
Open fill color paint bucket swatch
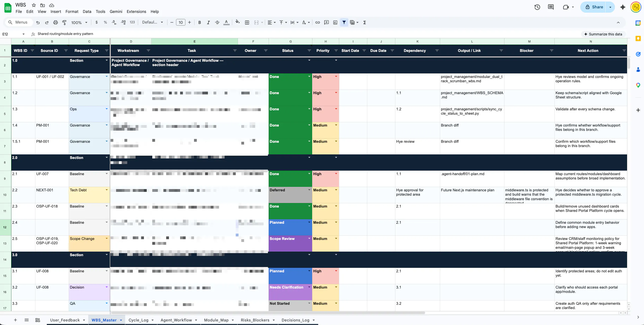click(237, 22)
